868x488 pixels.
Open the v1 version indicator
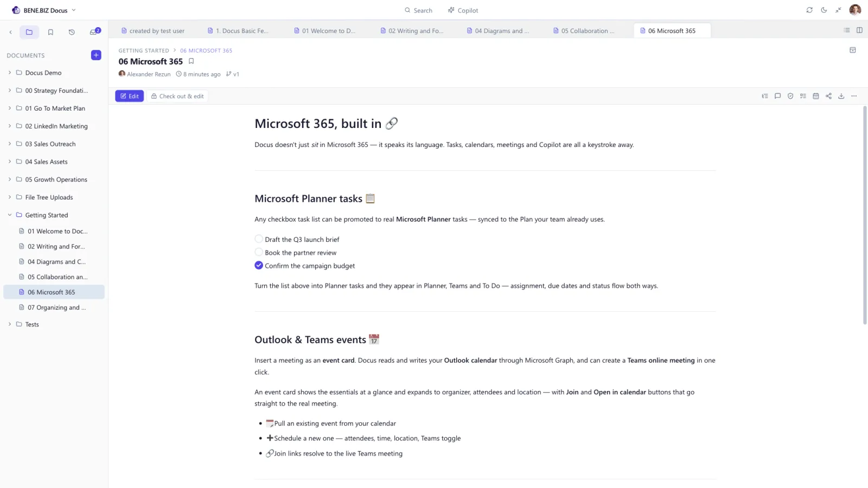233,74
